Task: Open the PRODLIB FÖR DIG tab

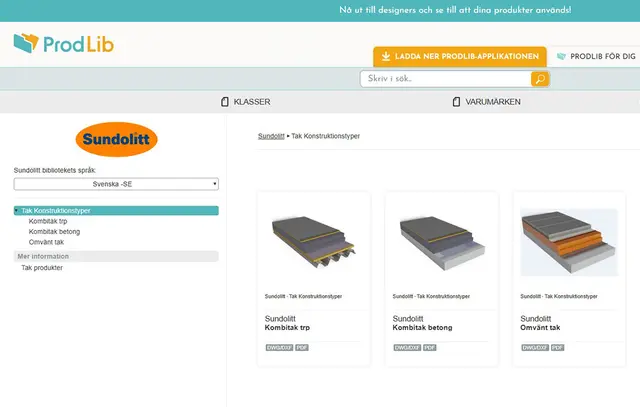Action: tap(596, 56)
